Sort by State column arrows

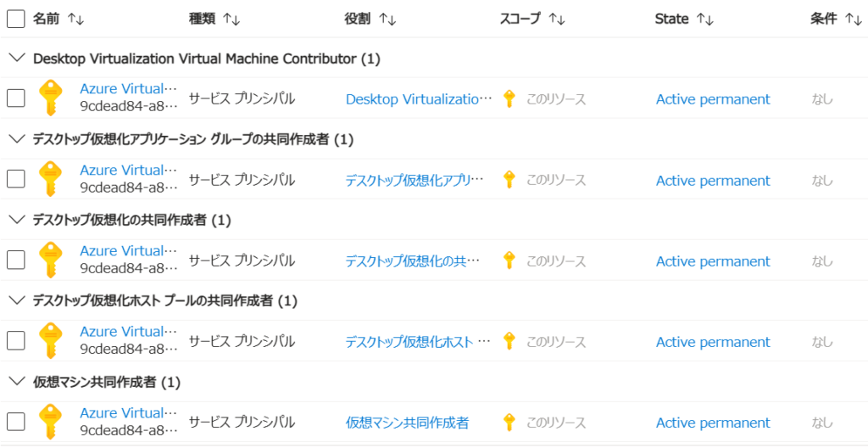(704, 19)
